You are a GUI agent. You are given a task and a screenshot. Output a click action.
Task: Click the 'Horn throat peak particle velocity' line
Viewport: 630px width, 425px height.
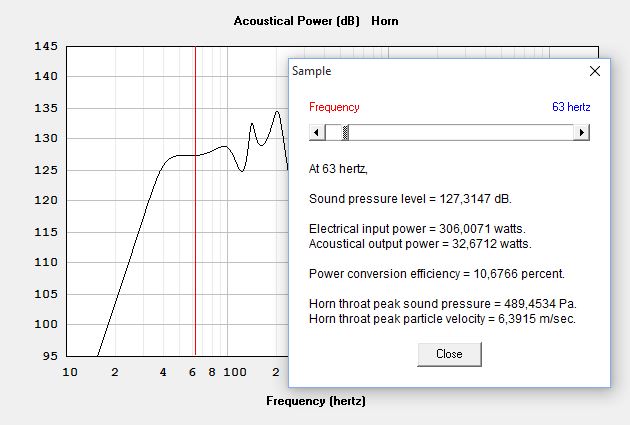[x=442, y=319]
